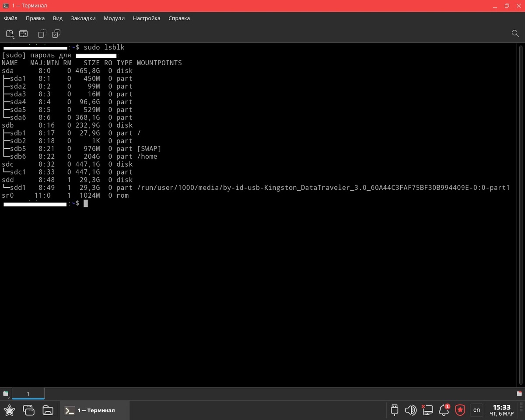Screen dimensions: 525x420
Task: Click the 'sr0' device name
Action: (8, 196)
